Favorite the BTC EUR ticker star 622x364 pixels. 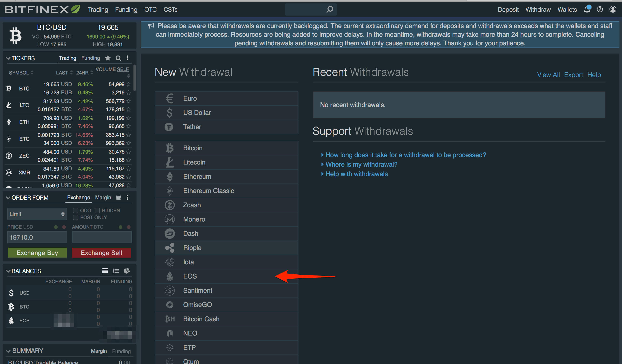click(129, 93)
